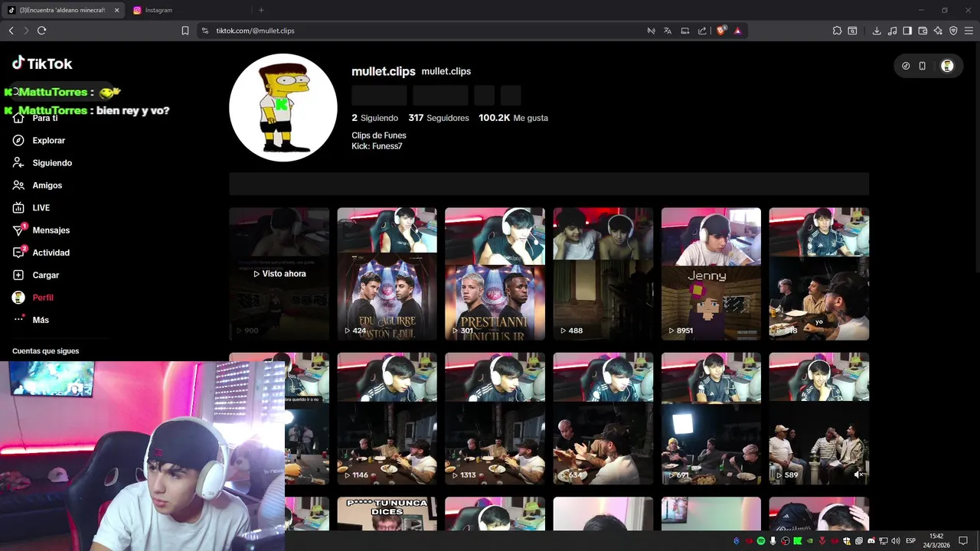Open browser downloads
980x551 pixels.
pyautogui.click(x=877, y=31)
